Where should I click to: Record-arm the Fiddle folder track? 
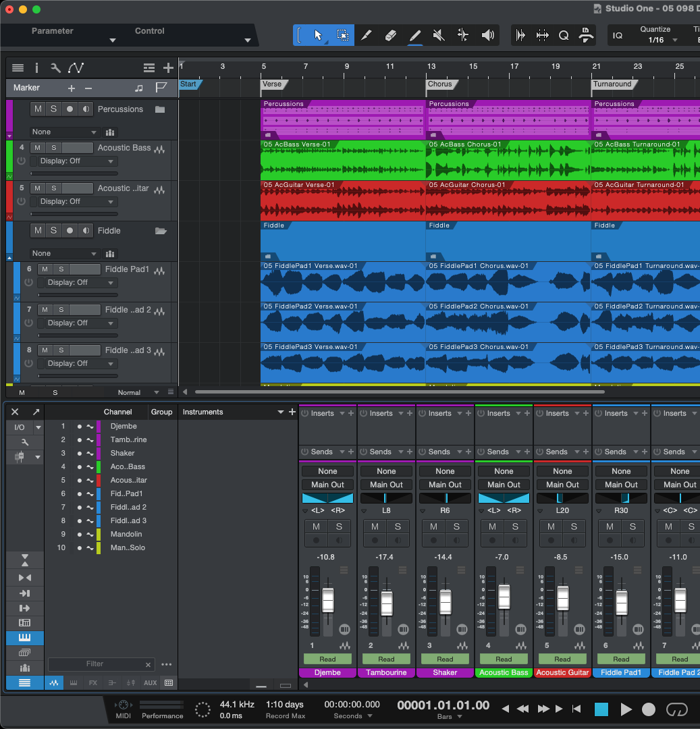[x=70, y=231]
